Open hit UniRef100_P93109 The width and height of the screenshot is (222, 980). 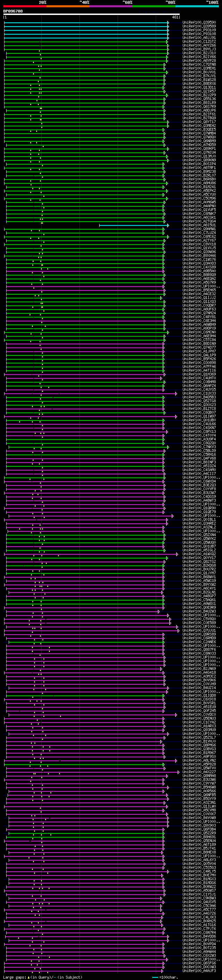click(199, 30)
